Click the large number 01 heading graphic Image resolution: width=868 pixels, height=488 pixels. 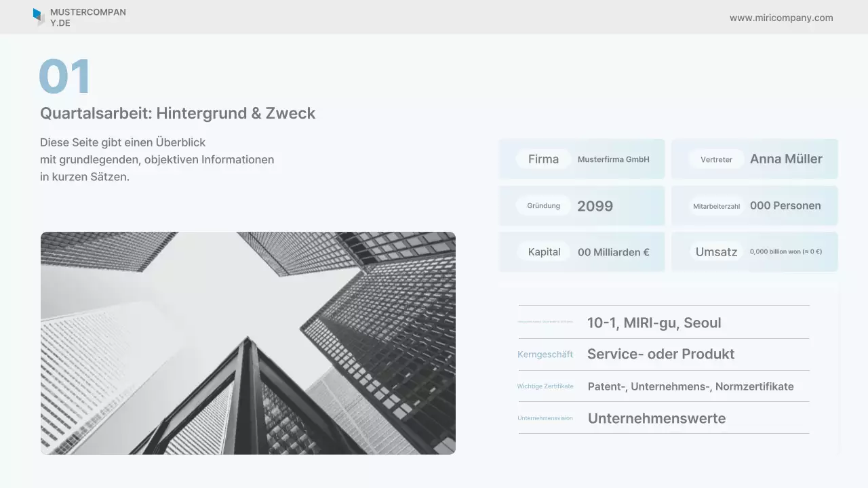tap(65, 77)
